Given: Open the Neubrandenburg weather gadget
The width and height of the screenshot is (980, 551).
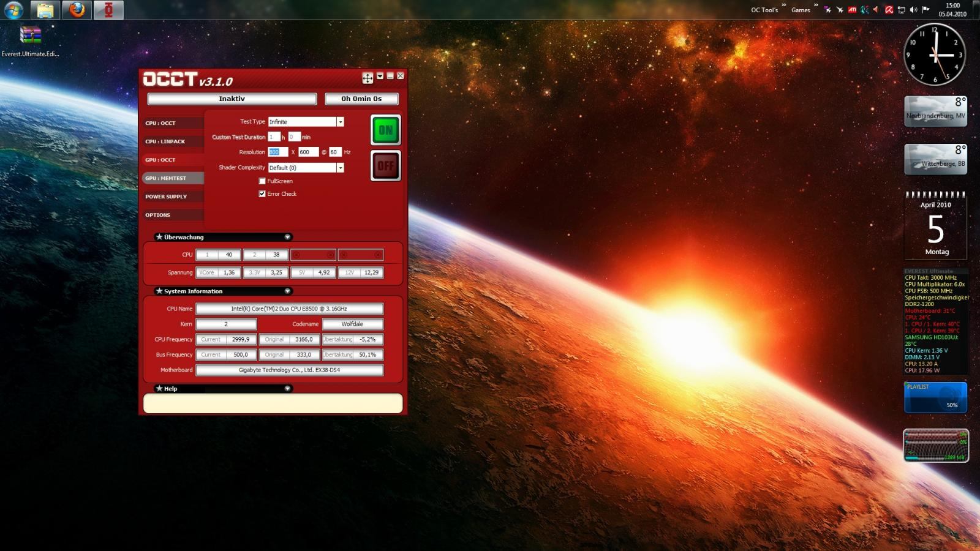Looking at the screenshot, I should point(935,111).
